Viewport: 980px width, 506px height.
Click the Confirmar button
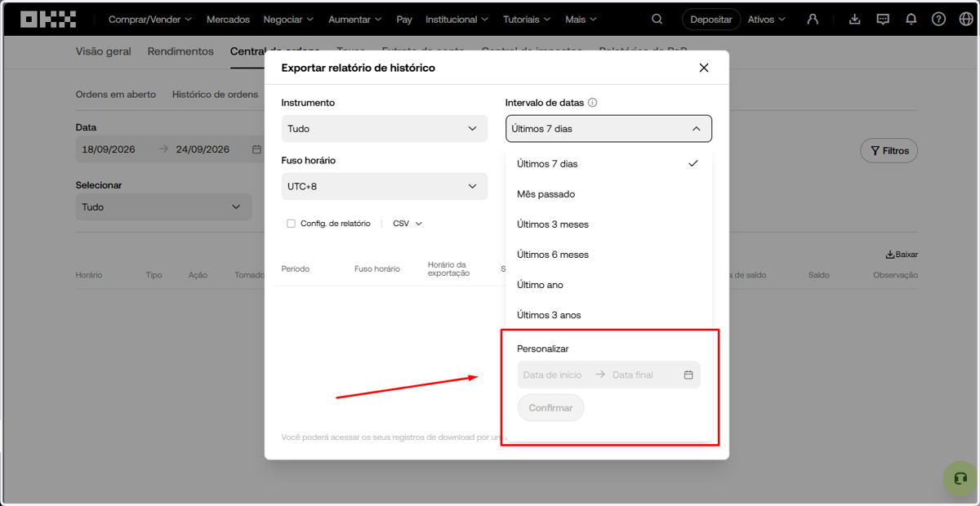(x=551, y=408)
